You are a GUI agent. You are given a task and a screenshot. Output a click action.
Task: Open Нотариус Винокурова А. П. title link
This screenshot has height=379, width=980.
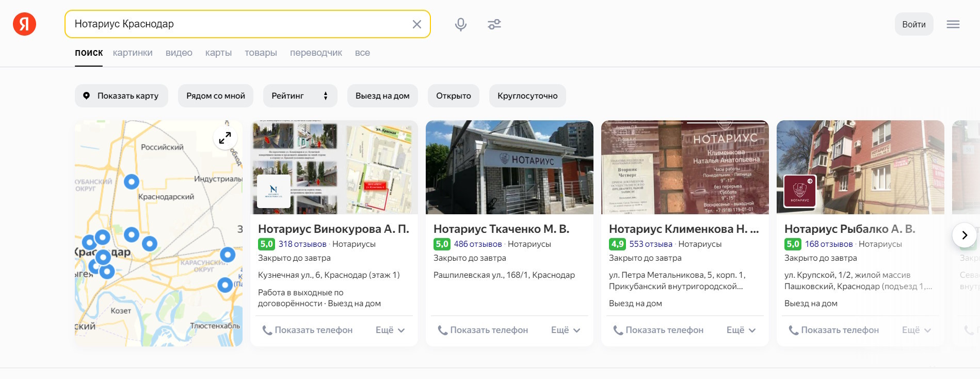(x=333, y=229)
